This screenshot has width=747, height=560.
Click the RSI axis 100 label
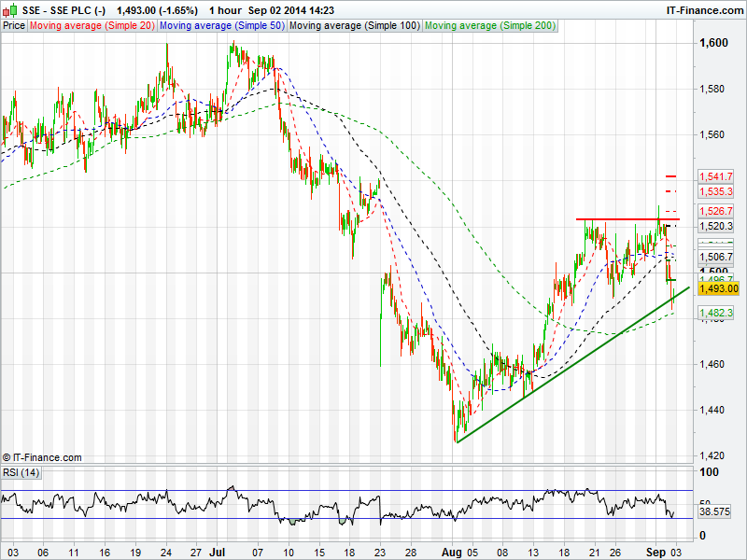pyautogui.click(x=709, y=472)
